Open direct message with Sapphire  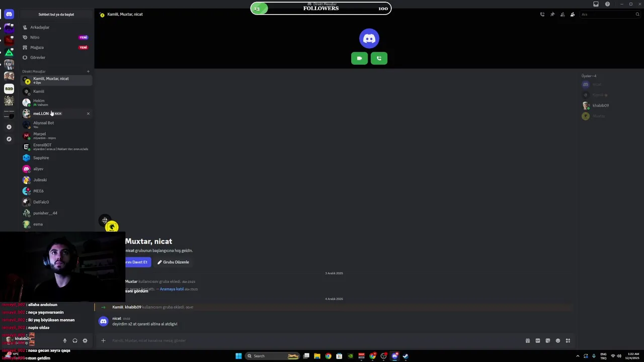[x=55, y=158]
